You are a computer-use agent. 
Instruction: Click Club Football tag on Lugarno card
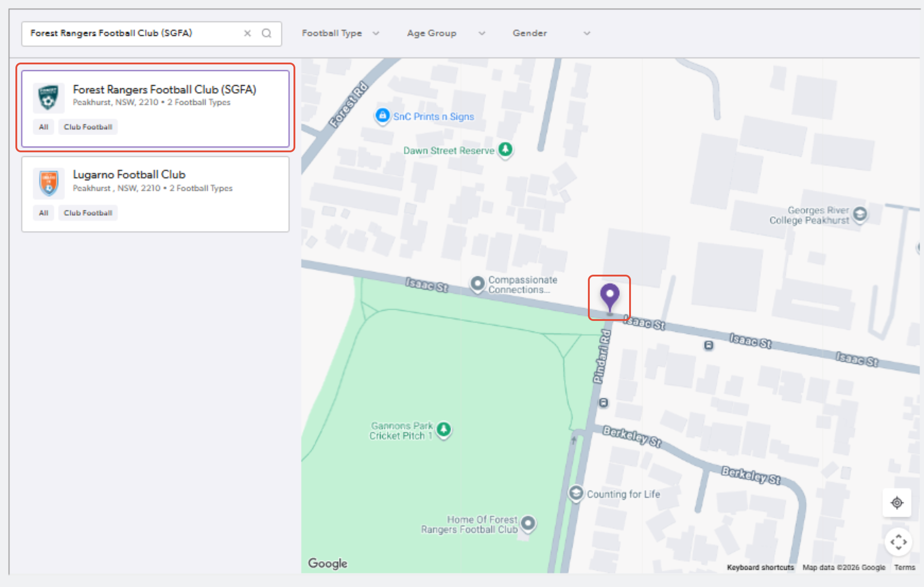tap(88, 213)
